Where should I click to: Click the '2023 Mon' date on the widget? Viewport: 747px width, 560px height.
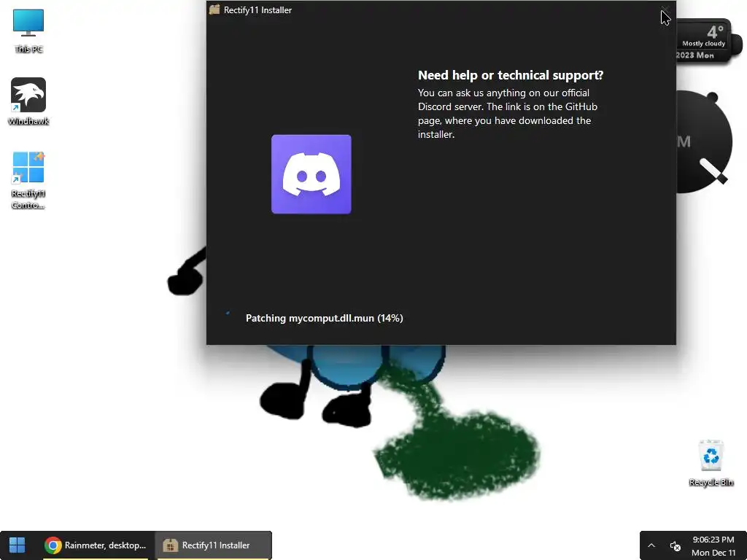(695, 55)
